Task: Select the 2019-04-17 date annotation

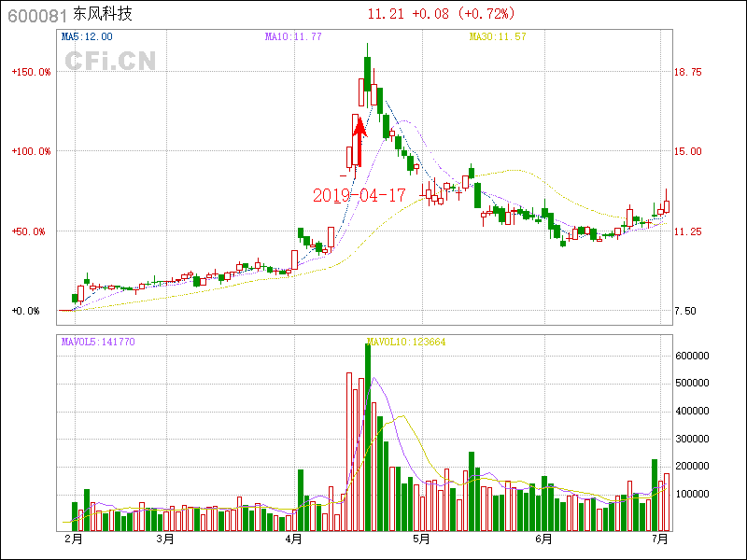Action: click(x=359, y=195)
